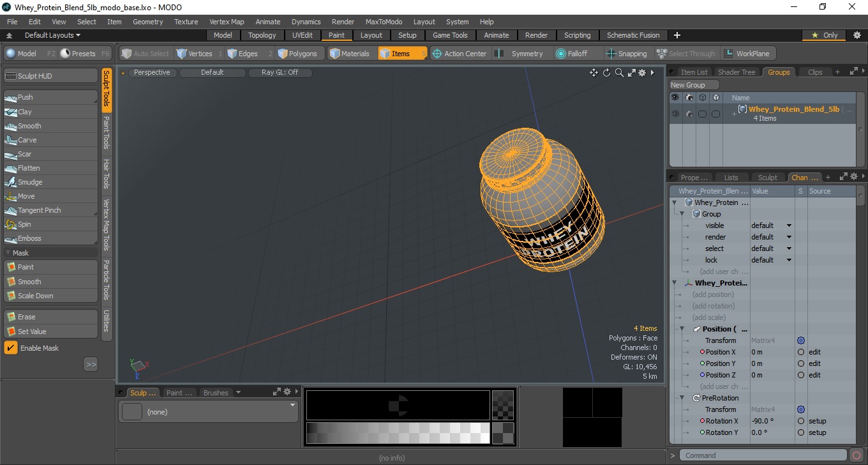Switch to Polygons selection mode

point(299,54)
